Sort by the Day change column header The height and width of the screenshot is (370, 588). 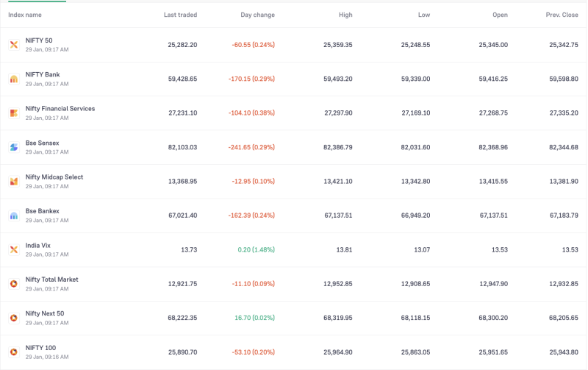[257, 15]
